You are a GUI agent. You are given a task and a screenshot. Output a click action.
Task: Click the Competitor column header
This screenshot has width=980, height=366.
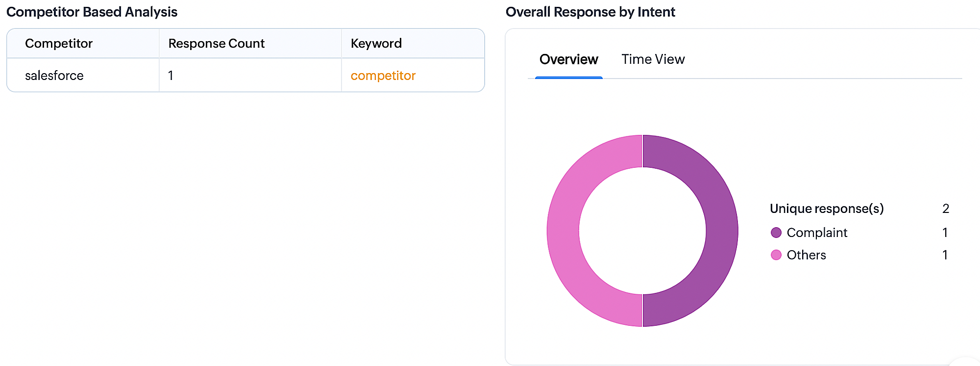[x=59, y=44]
